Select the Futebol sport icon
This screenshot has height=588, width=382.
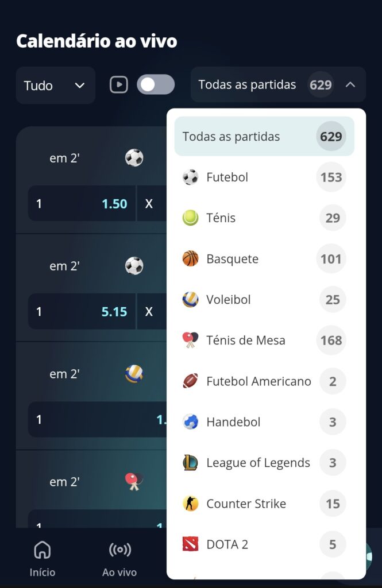point(189,177)
